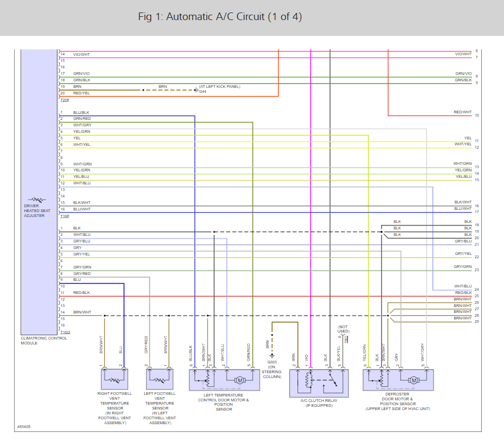The height and width of the screenshot is (441, 504).
Task: Click the RED/BLK wire label on pin 11
Action: [81, 292]
